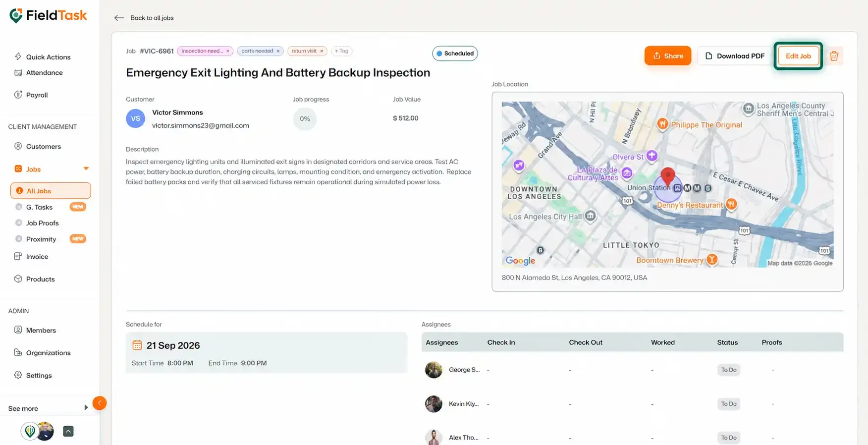Click Kevin Kly... assignee avatar
868x445 pixels.
coord(434,404)
